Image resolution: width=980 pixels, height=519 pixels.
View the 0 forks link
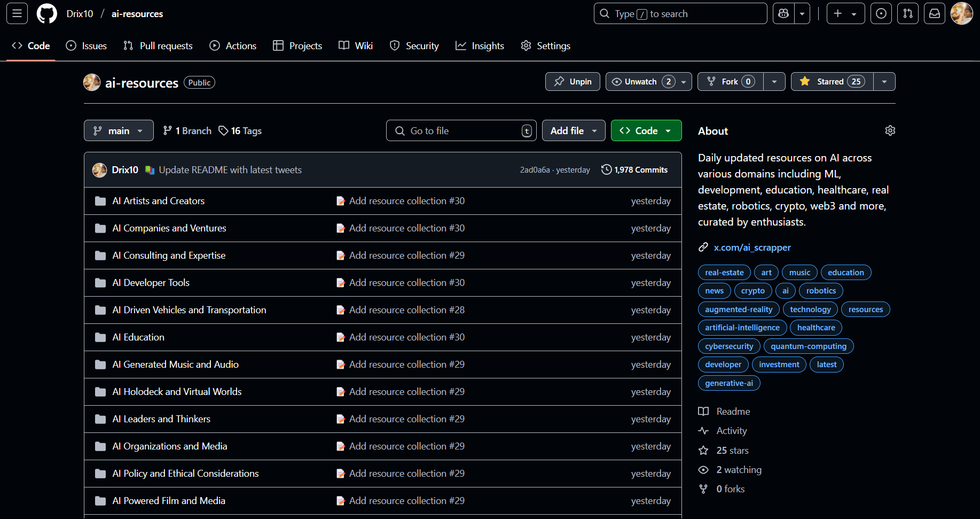722,489
